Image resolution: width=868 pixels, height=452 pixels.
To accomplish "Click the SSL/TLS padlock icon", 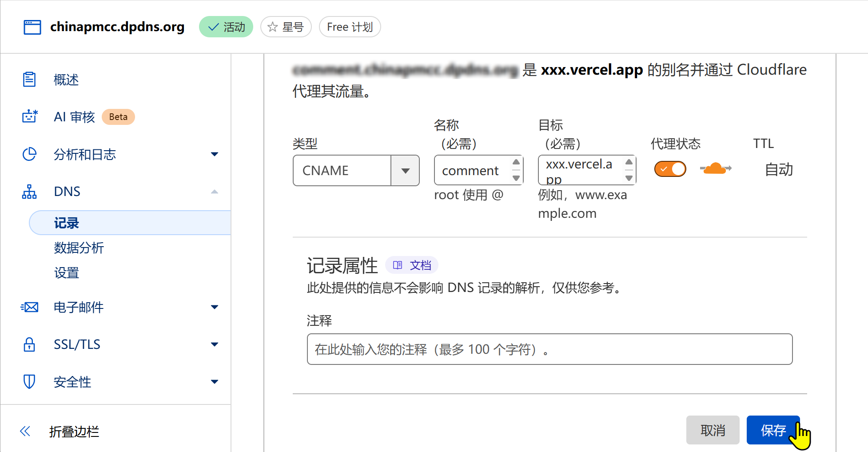I will (x=29, y=344).
